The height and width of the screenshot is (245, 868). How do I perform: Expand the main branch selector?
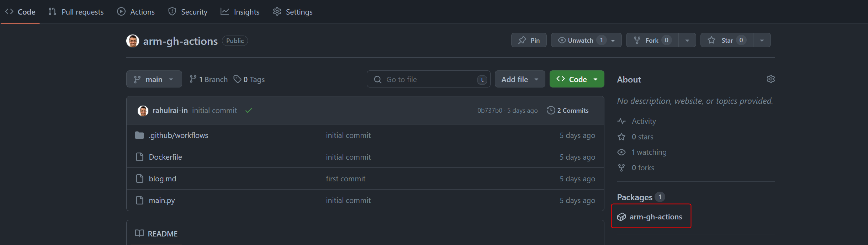click(x=154, y=79)
